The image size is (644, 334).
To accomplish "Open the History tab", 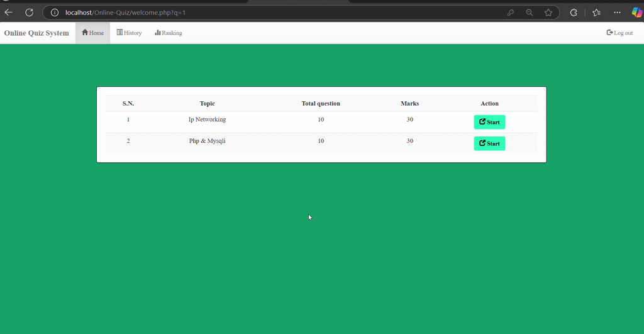I will tap(130, 33).
